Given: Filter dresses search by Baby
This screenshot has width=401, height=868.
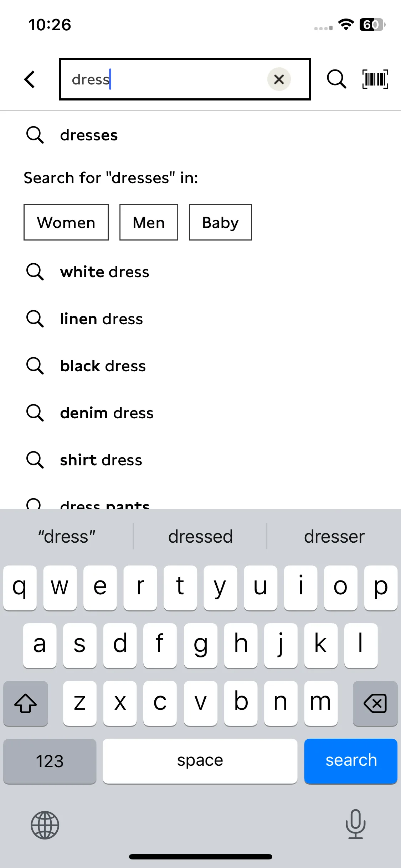Looking at the screenshot, I should click(x=220, y=222).
